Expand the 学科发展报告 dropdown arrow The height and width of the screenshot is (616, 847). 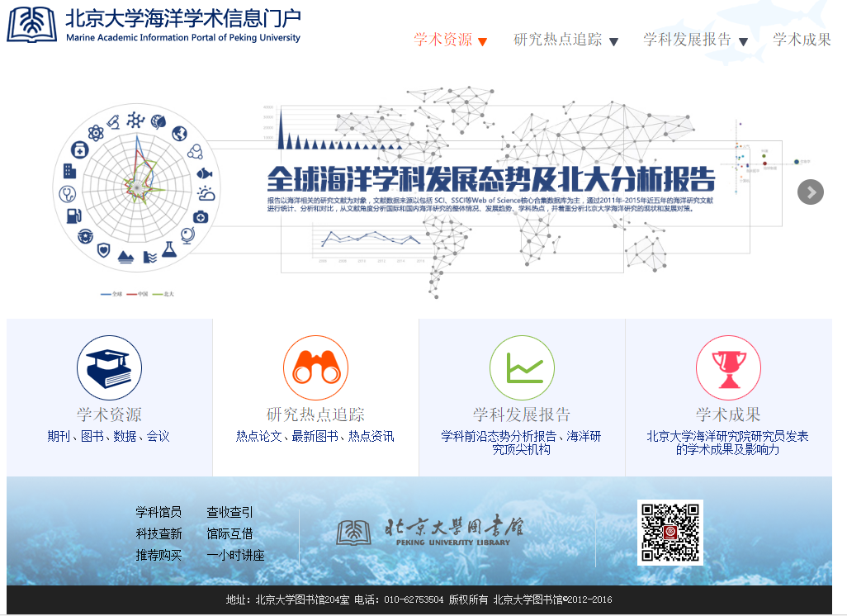(x=743, y=42)
